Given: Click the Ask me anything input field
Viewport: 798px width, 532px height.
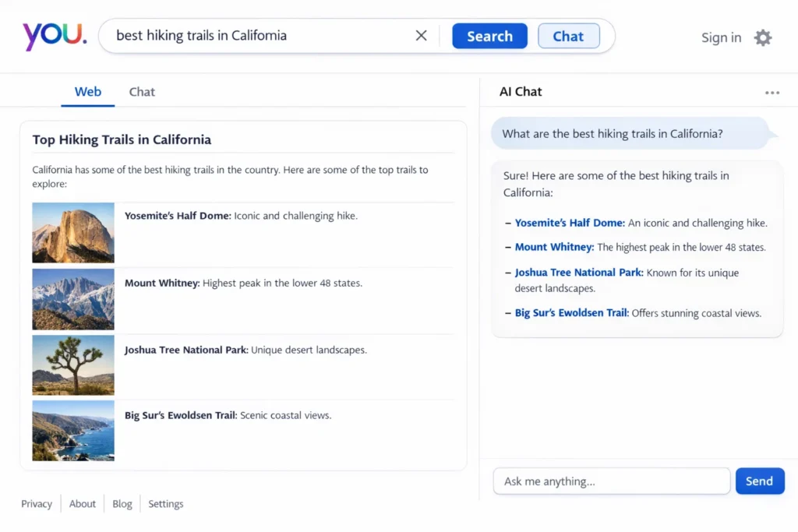Looking at the screenshot, I should click(x=611, y=481).
